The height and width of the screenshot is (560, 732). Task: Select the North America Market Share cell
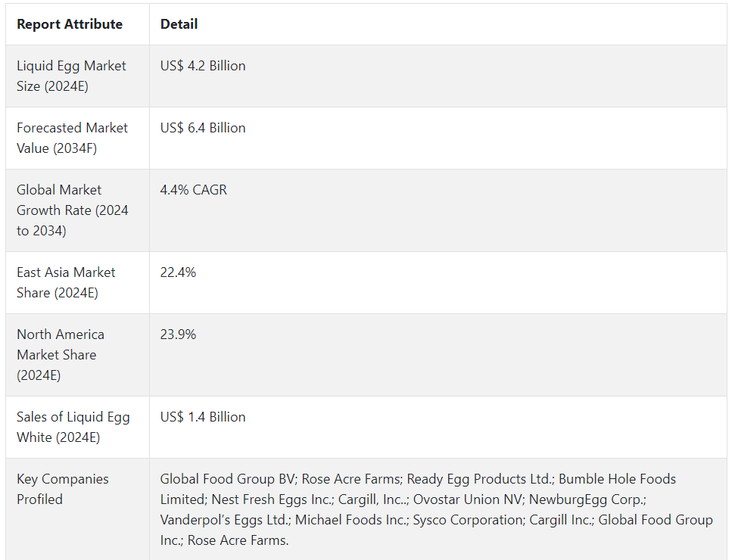[x=77, y=355]
